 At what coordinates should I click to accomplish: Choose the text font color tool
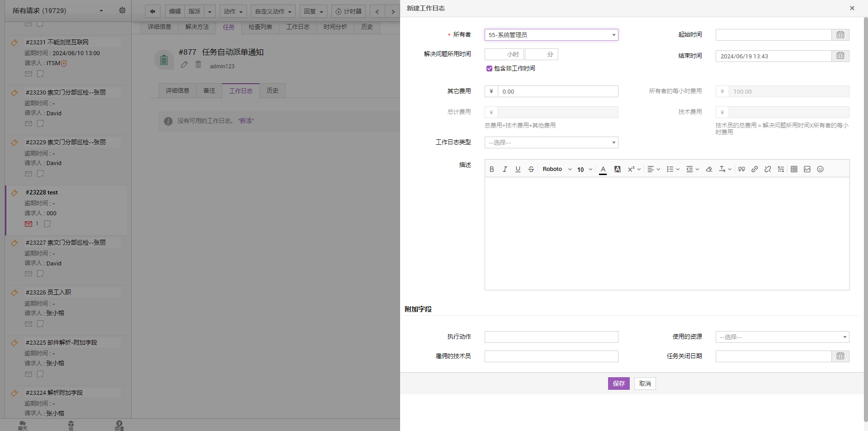tap(603, 169)
